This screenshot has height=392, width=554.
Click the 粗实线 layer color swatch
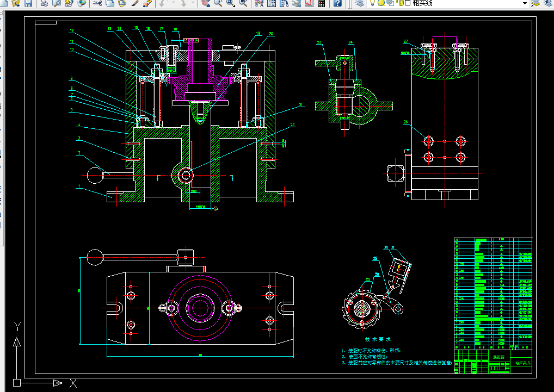(408, 3)
